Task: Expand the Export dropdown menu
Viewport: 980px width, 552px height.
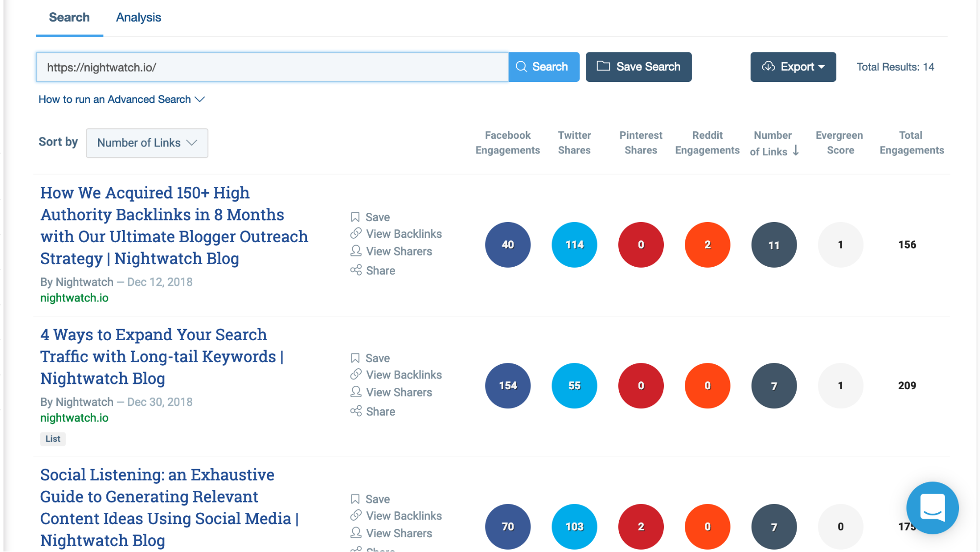Action: (793, 67)
